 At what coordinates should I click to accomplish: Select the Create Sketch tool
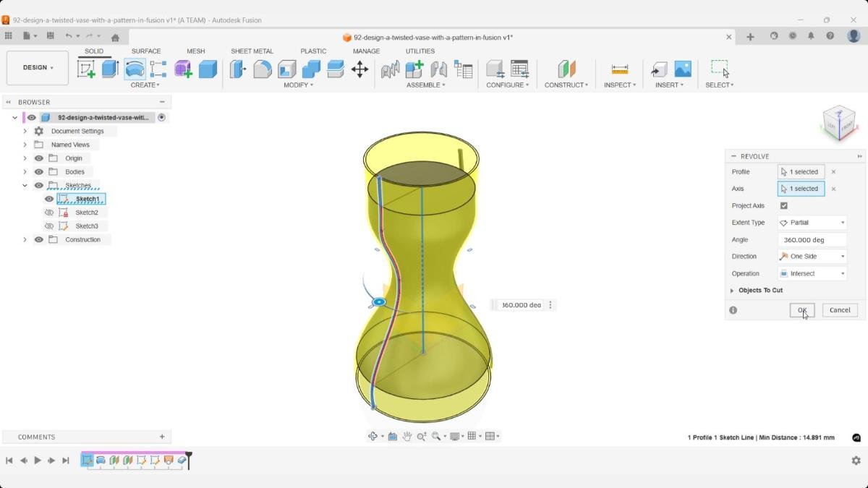click(x=88, y=69)
